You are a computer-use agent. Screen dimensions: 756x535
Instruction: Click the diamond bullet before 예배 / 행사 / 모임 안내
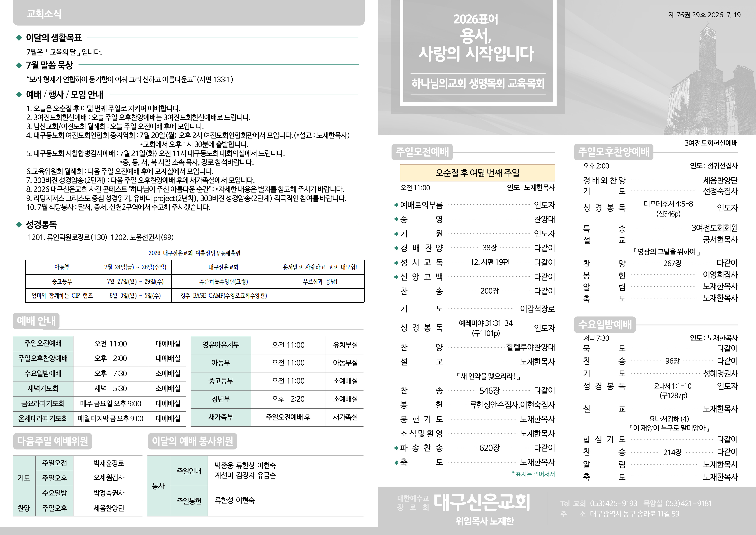pos(19,95)
